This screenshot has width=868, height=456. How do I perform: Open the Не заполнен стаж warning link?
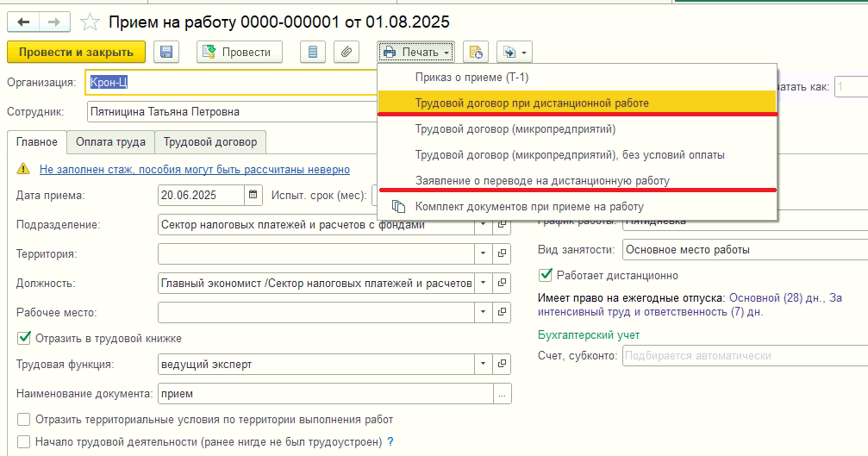[x=194, y=169]
